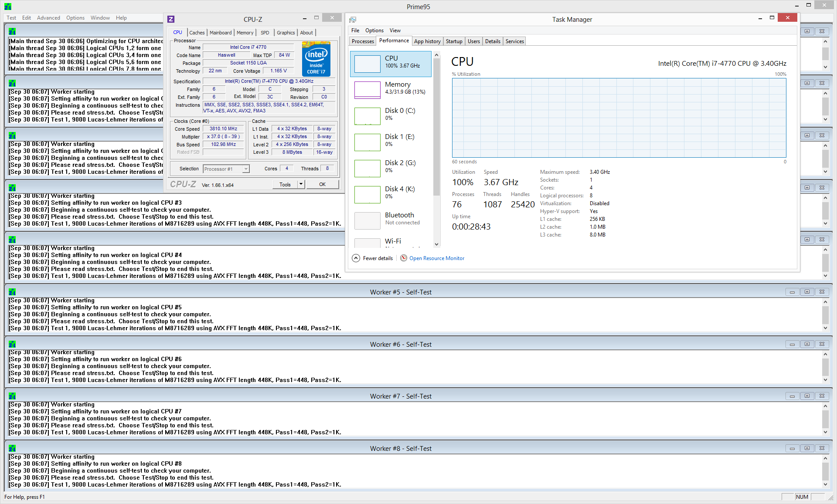Expand the Tools button dropdown arrow

[301, 184]
